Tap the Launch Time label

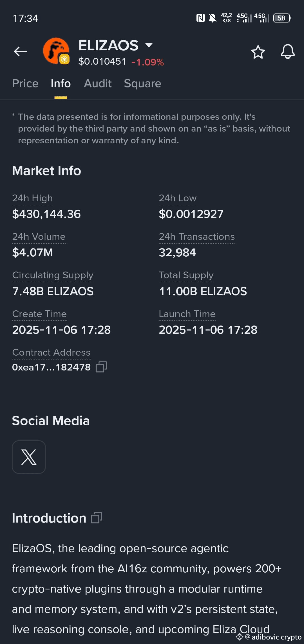point(187,314)
